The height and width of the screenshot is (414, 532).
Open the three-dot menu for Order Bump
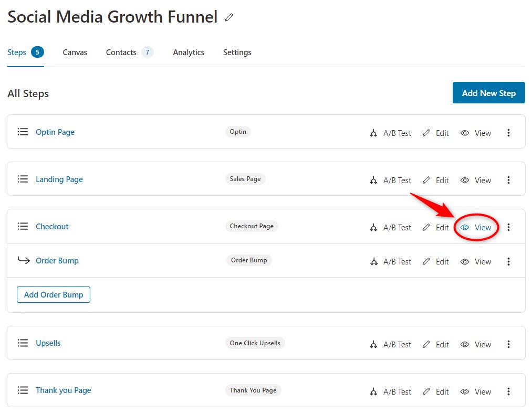508,261
